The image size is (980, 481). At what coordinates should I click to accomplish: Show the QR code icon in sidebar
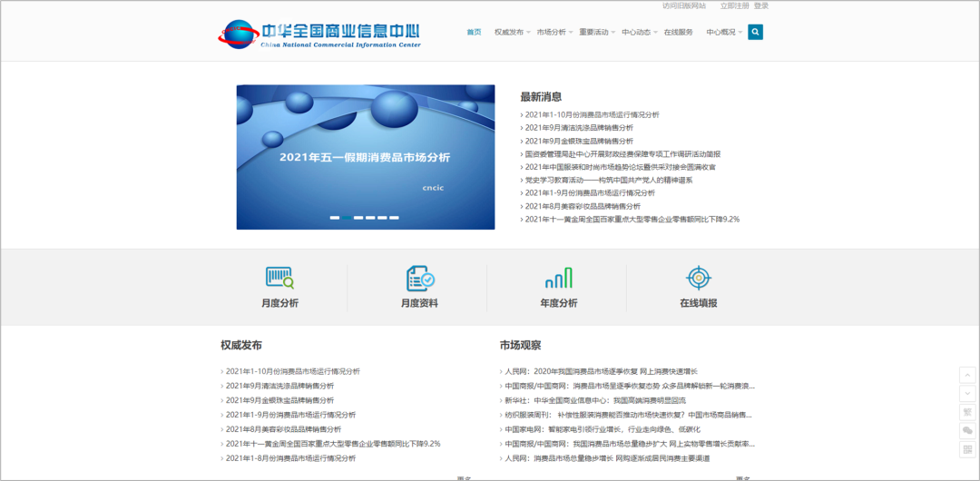(967, 450)
